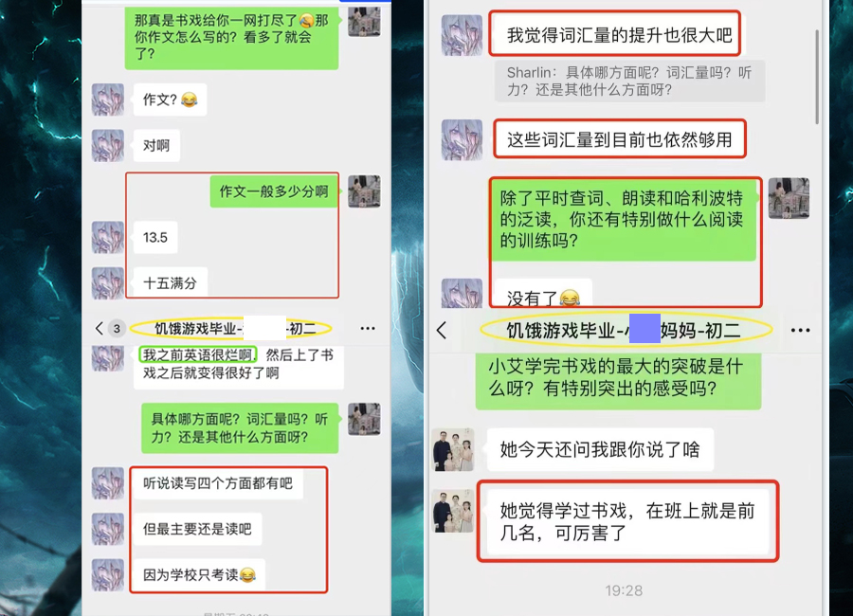
Task: Tap anime avatar beside 我觉得词汇量的提升也很大吧
Action: point(462,35)
